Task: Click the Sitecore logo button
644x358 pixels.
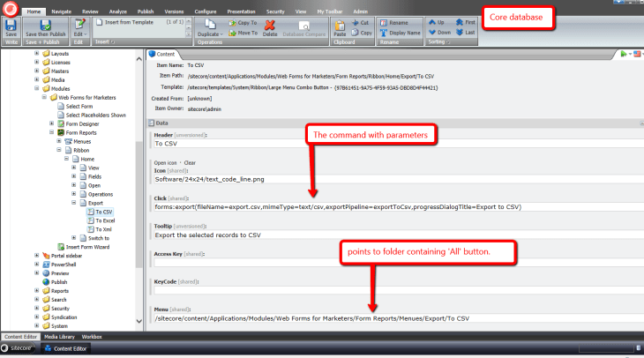Action: point(11,9)
